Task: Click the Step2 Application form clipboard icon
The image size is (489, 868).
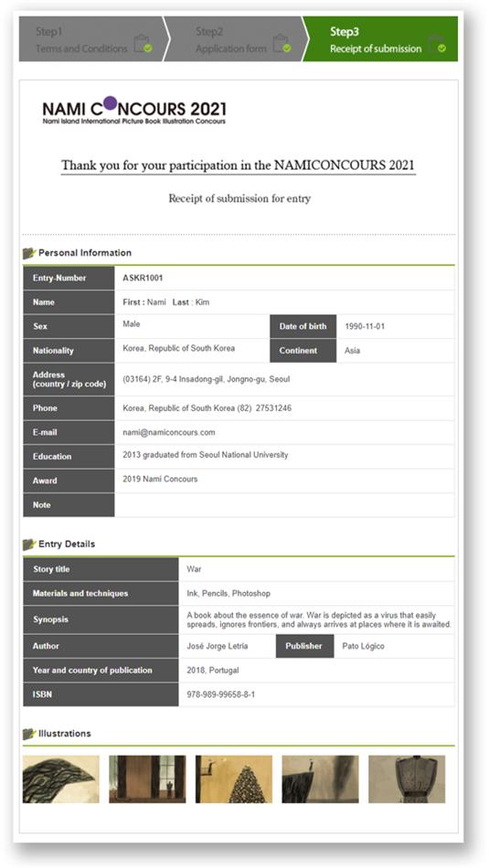Action: coord(282,43)
